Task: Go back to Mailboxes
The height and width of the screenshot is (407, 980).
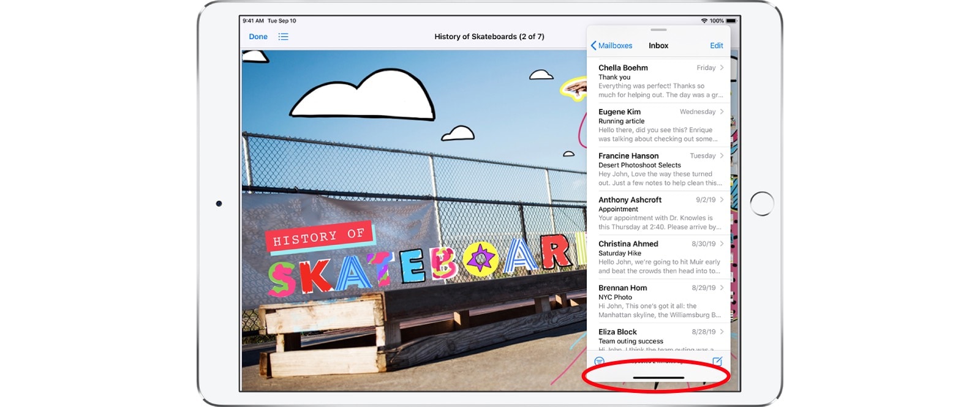Action: click(x=611, y=46)
